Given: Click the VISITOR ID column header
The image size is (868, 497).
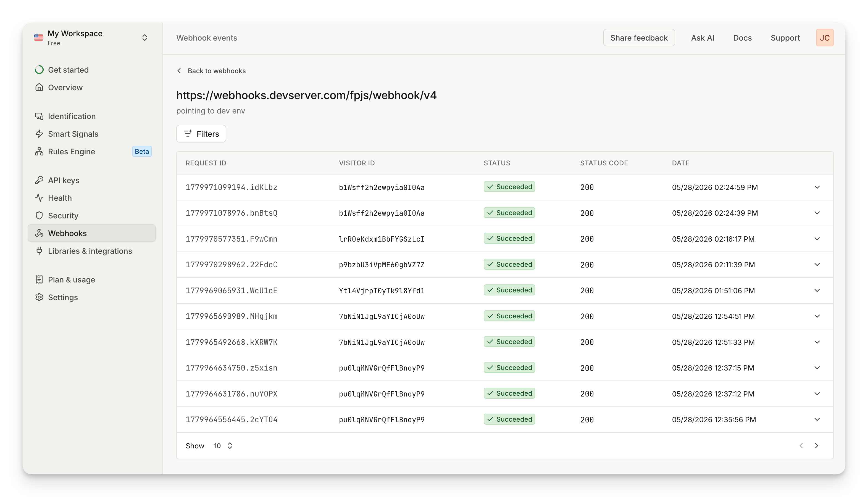Looking at the screenshot, I should click(356, 163).
